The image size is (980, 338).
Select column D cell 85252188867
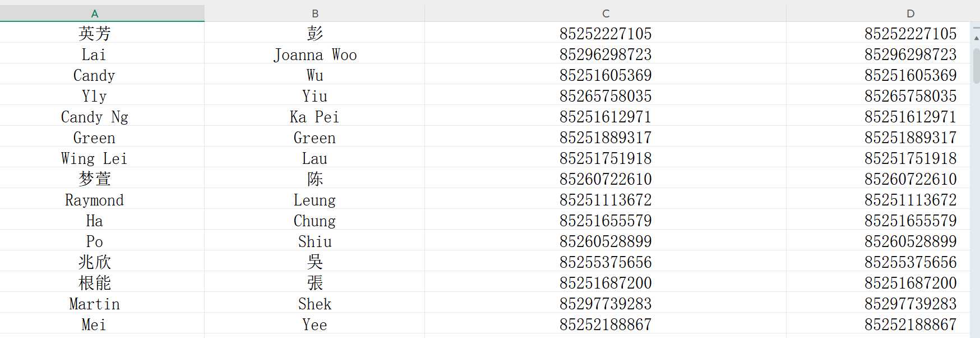tap(878, 325)
